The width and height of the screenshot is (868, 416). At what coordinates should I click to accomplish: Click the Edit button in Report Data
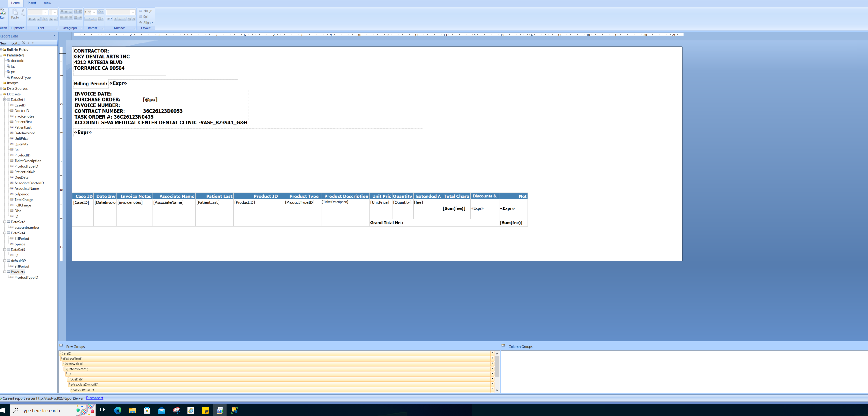(x=15, y=43)
